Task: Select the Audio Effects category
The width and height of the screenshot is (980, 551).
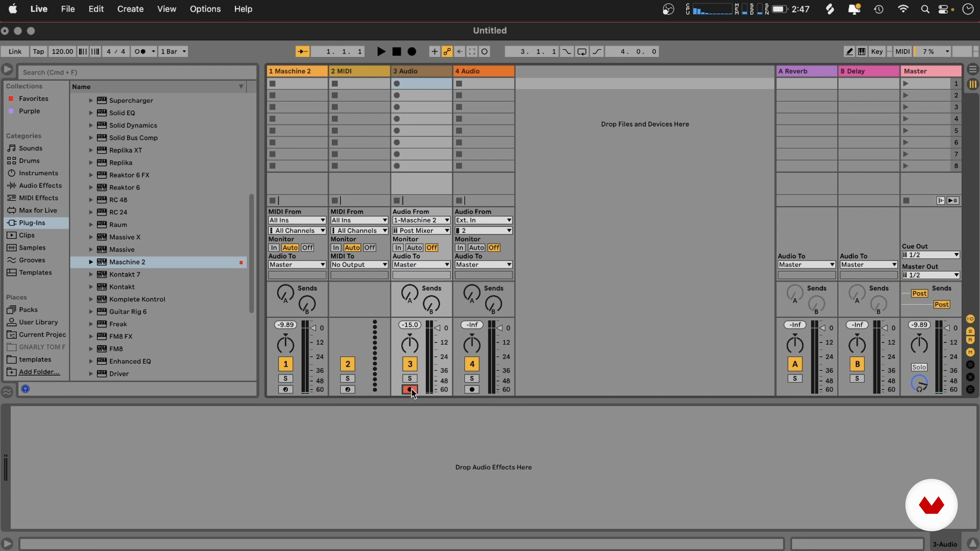Action: pos(40,185)
